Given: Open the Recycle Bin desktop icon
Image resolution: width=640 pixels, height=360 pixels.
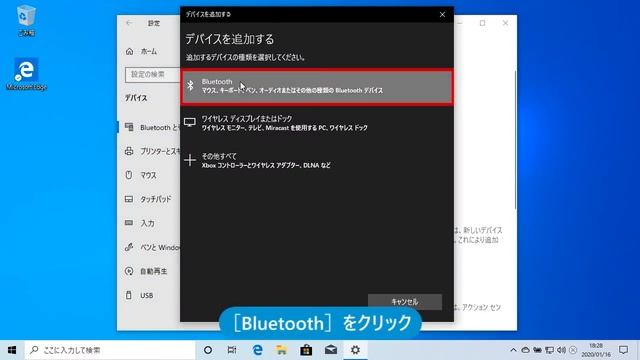Looking at the screenshot, I should click(x=26, y=20).
